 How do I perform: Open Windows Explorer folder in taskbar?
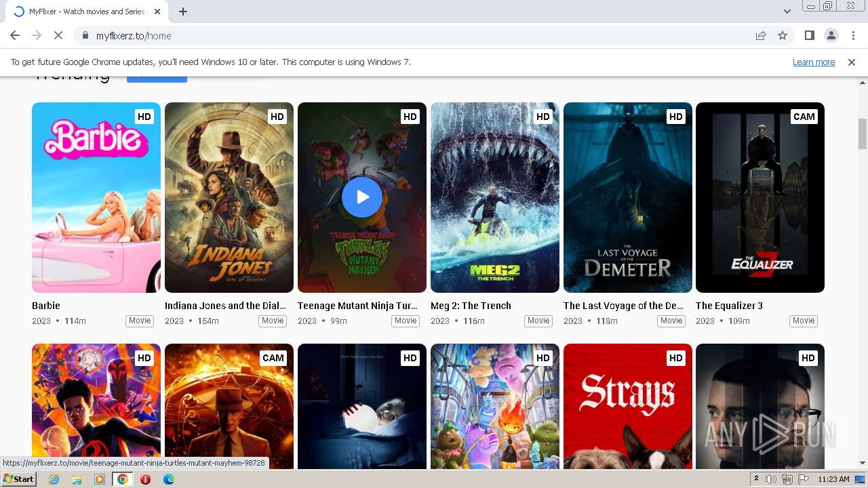click(77, 479)
